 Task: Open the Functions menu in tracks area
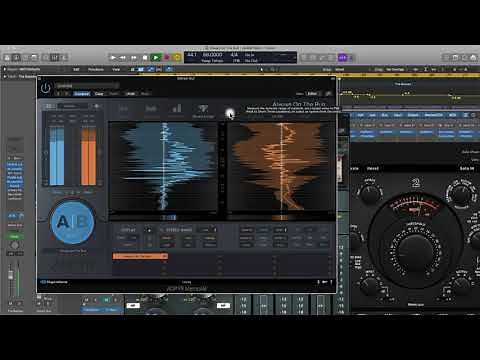coord(96,69)
